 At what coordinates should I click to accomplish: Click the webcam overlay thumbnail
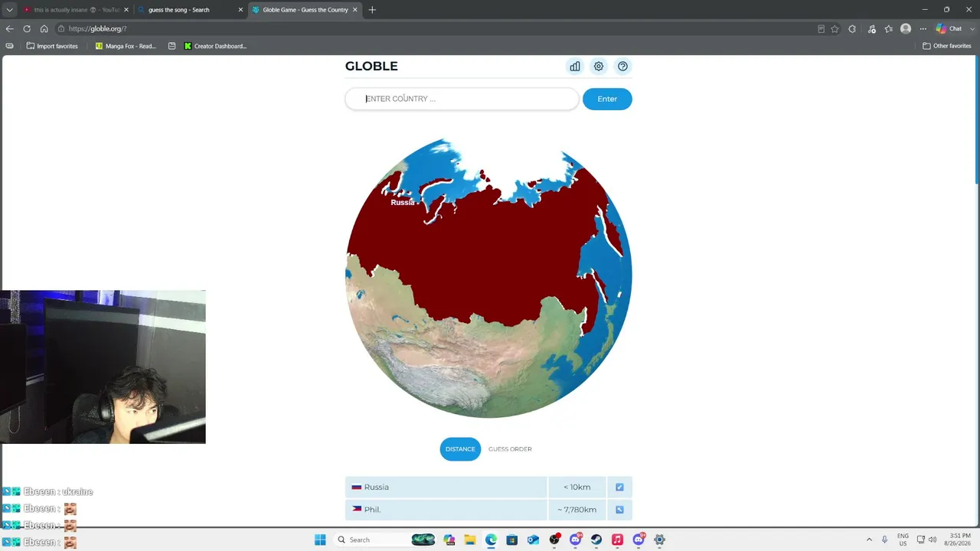(103, 367)
